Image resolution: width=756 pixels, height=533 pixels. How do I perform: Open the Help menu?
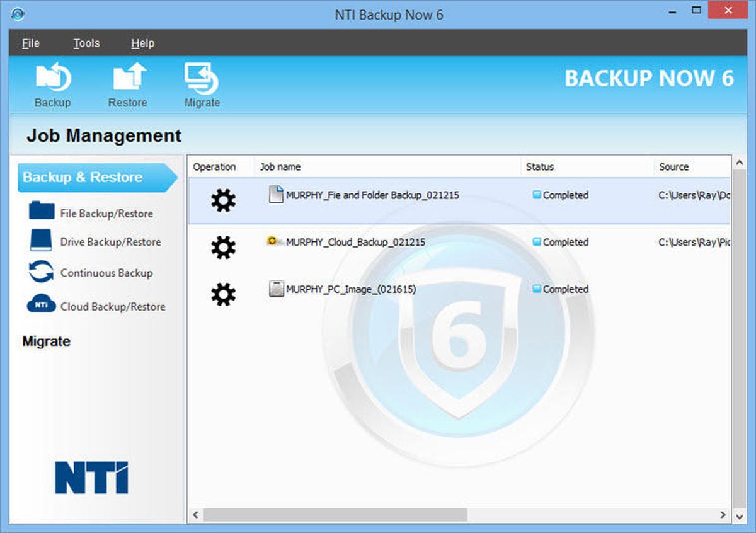142,43
